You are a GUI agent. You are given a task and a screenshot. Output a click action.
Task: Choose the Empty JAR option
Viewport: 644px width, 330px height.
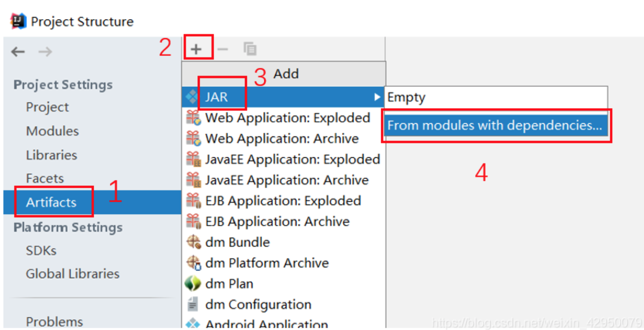(406, 97)
